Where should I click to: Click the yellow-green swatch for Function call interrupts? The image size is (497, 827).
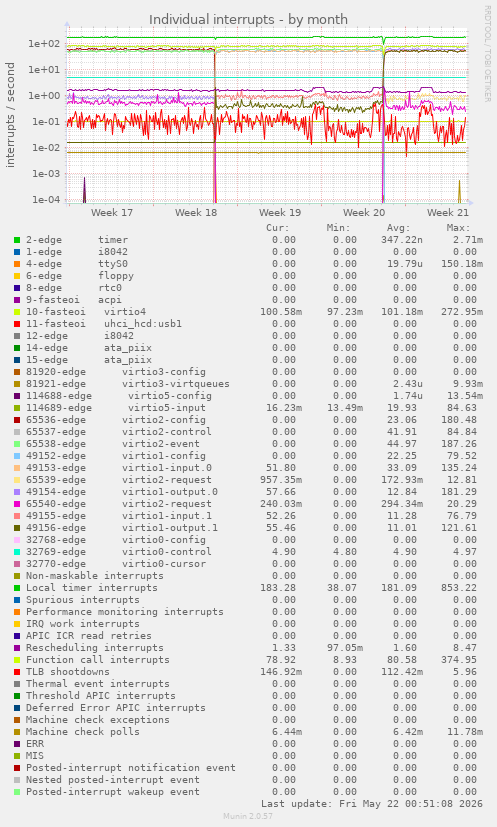[17, 660]
